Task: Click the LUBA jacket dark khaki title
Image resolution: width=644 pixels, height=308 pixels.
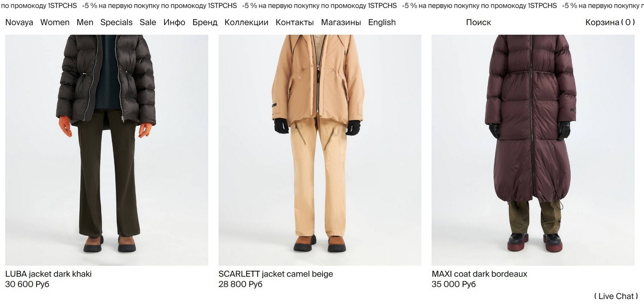Action: 49,274
